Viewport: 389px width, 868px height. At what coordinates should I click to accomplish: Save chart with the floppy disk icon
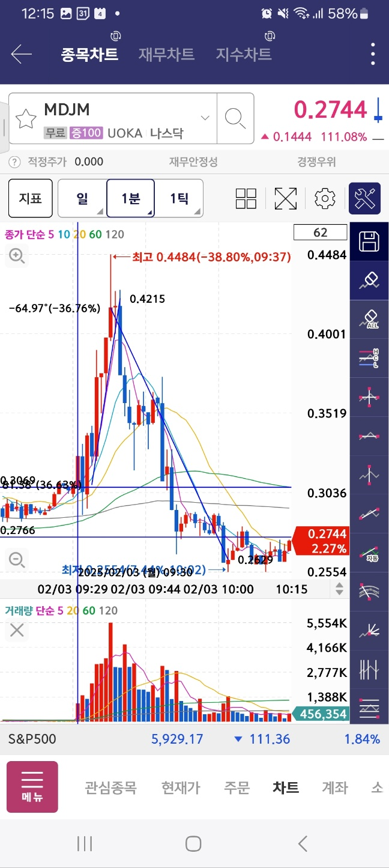pos(369,241)
